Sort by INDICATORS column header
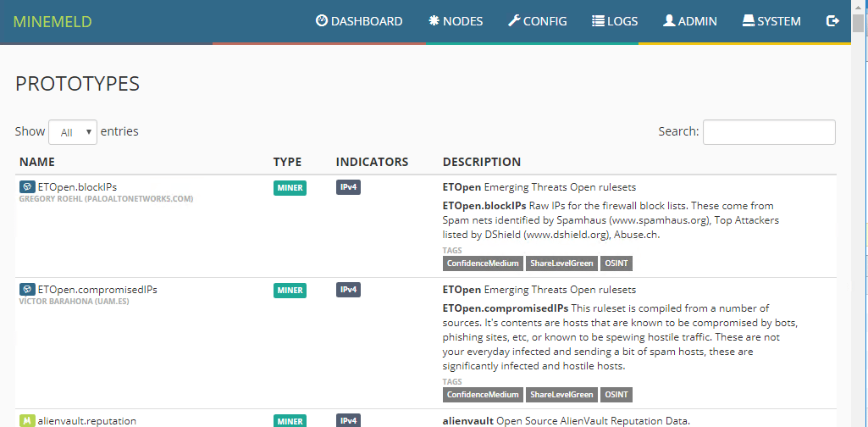 pyautogui.click(x=372, y=162)
